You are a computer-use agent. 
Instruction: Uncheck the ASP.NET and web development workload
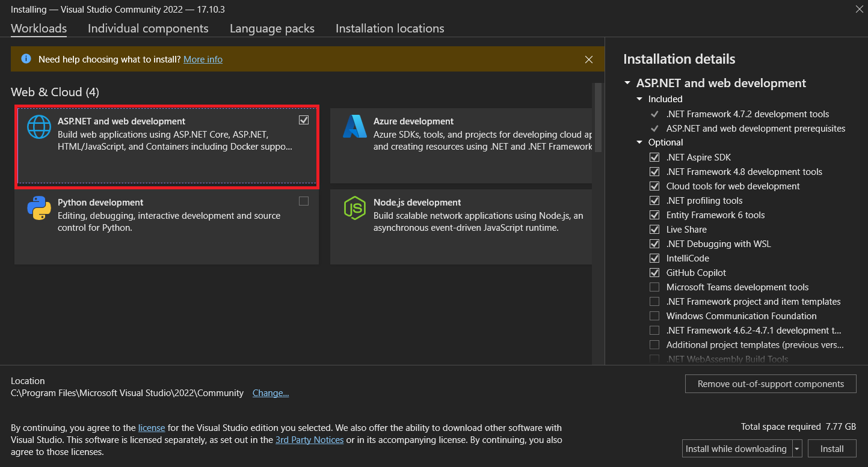[304, 120]
